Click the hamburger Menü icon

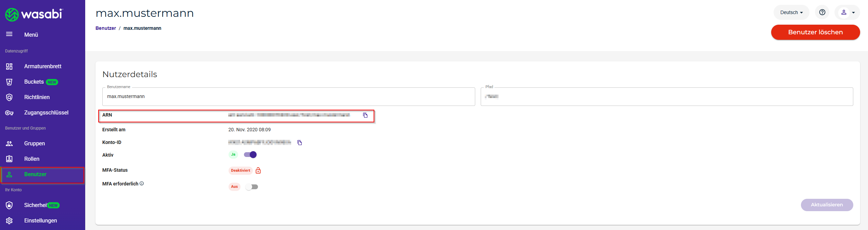coord(9,34)
